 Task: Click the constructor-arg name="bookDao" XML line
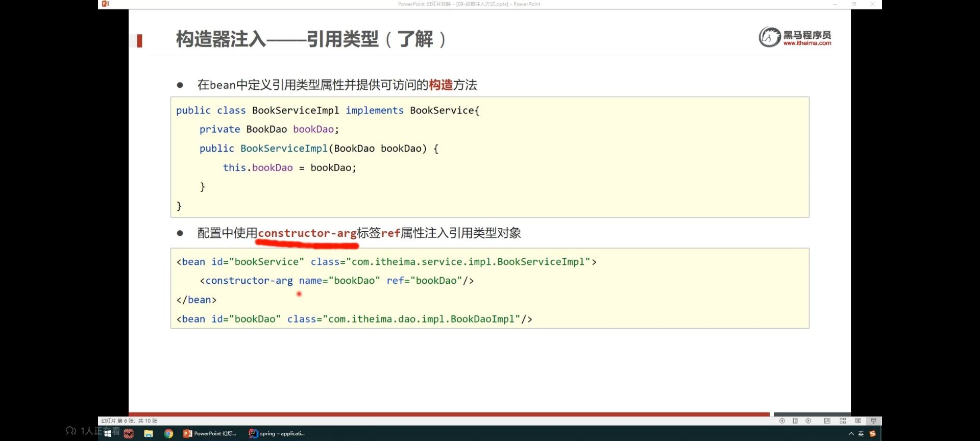coord(337,281)
